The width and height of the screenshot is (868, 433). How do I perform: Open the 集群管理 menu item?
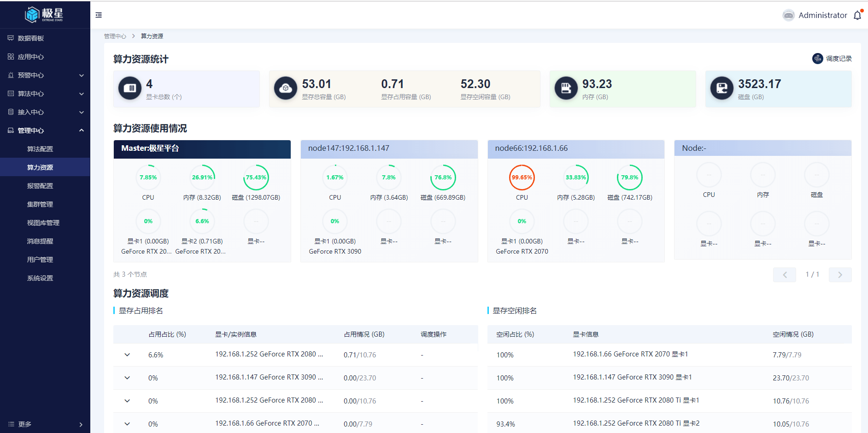[x=40, y=204]
